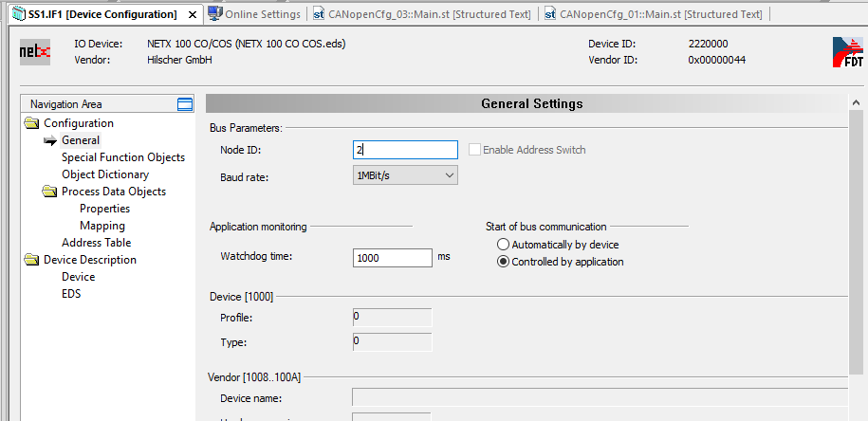This screenshot has height=421, width=868.
Task: Open Special Function Objects page
Action: (x=123, y=157)
